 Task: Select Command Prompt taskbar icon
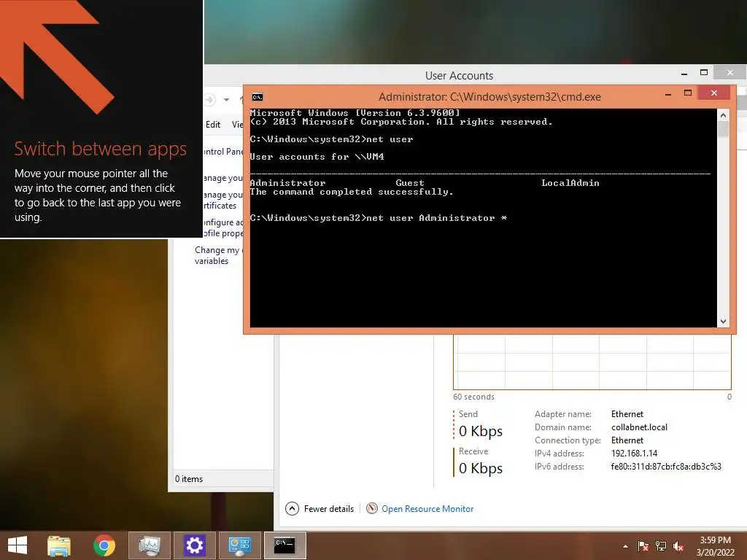tap(285, 545)
